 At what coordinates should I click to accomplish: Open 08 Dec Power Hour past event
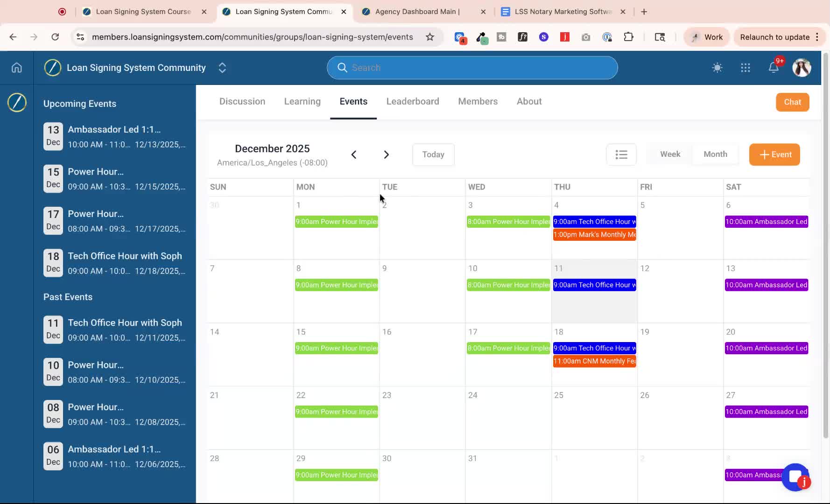tap(115, 414)
